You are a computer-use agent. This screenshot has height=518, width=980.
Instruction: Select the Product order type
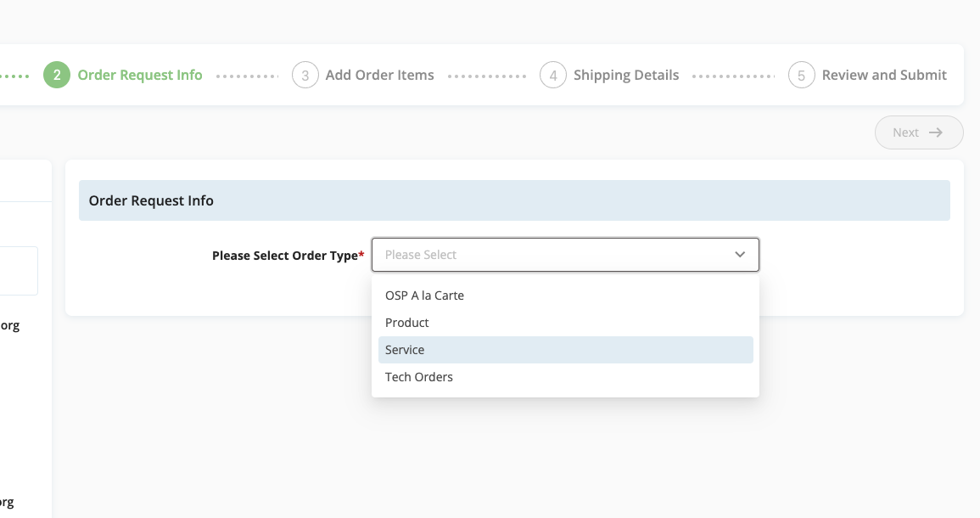(x=566, y=323)
